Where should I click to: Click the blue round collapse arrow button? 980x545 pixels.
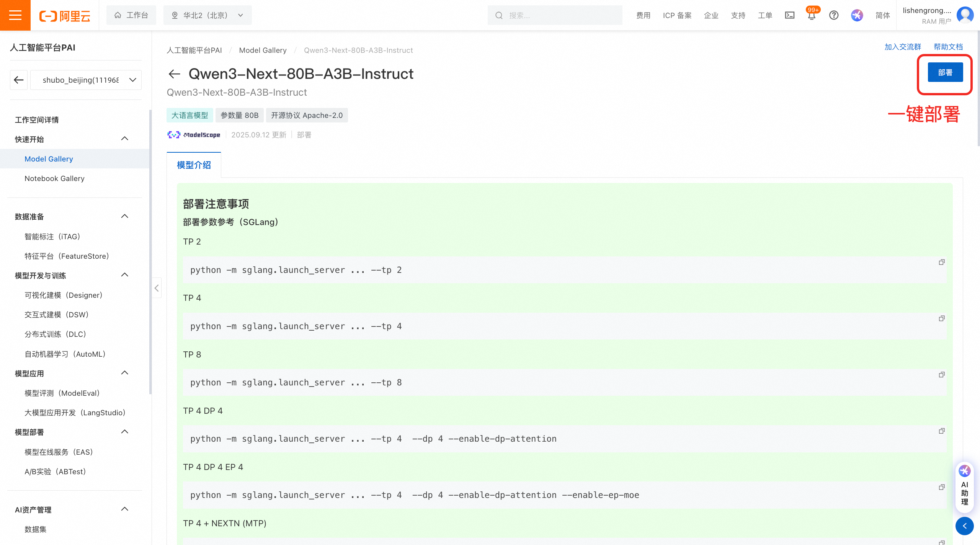(964, 526)
